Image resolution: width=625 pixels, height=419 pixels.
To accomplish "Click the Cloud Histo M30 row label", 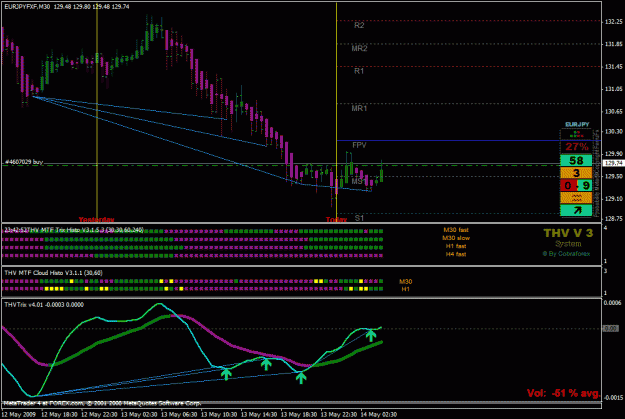I will pos(405,281).
